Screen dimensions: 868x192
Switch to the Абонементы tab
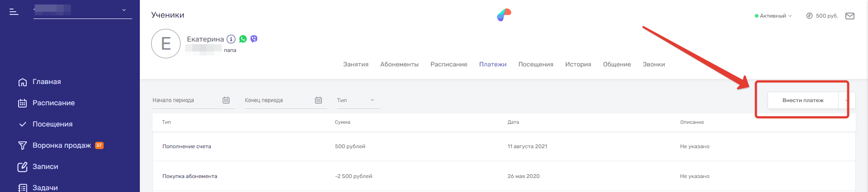point(399,65)
